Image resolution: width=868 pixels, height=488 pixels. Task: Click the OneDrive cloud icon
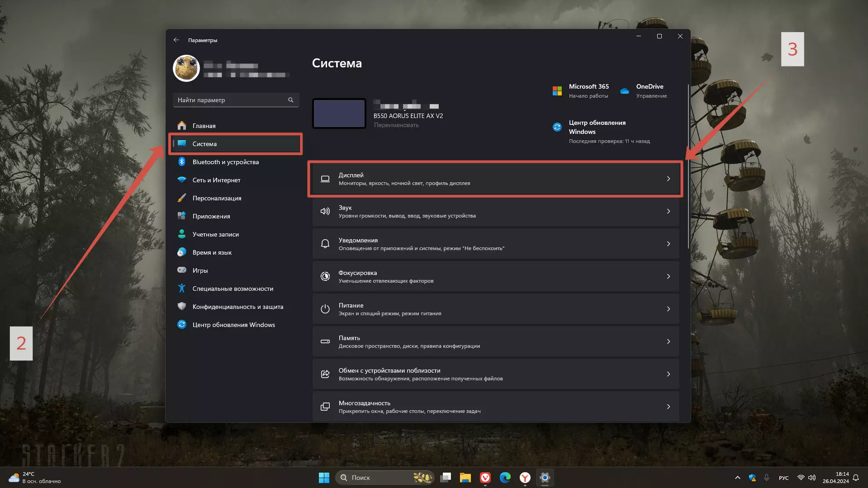tap(625, 91)
